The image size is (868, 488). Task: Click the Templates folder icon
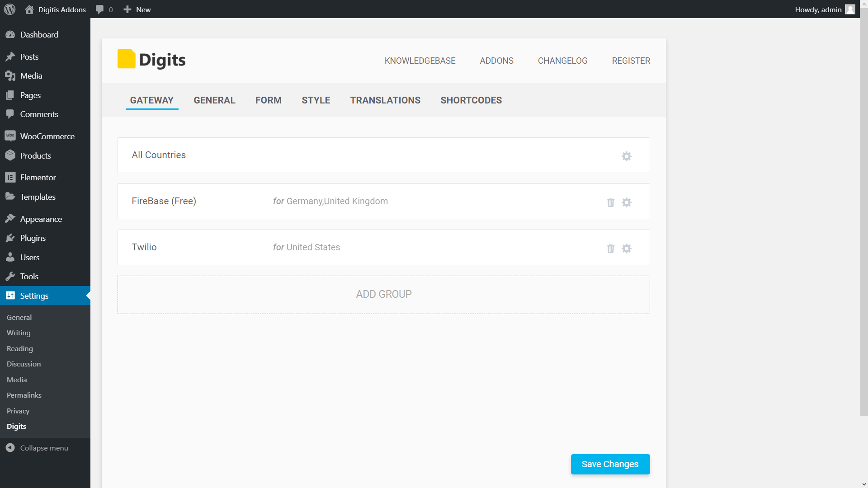point(10,197)
